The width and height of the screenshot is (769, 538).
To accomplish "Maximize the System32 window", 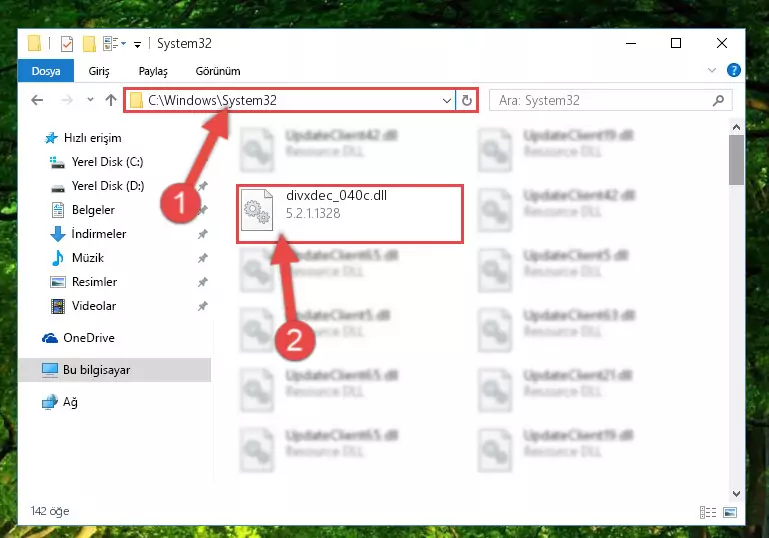I will (x=676, y=43).
